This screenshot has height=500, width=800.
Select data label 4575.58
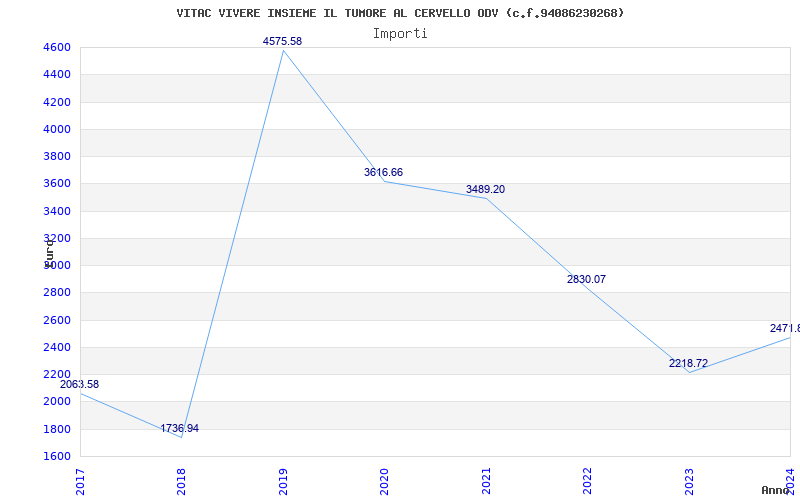282,41
